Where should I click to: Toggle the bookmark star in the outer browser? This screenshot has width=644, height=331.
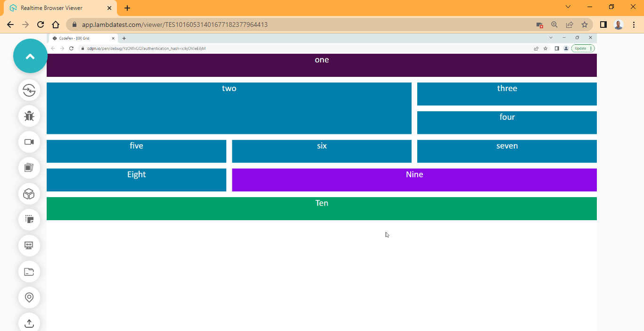585,25
